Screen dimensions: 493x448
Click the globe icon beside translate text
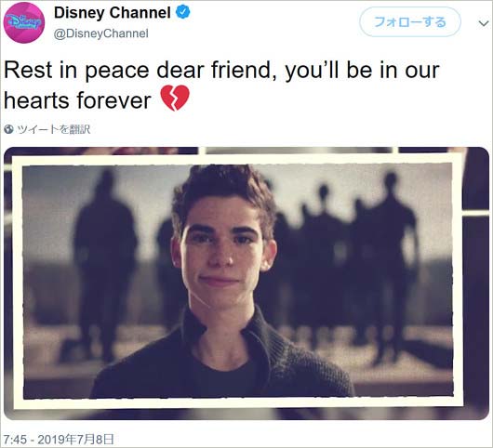pos(8,129)
